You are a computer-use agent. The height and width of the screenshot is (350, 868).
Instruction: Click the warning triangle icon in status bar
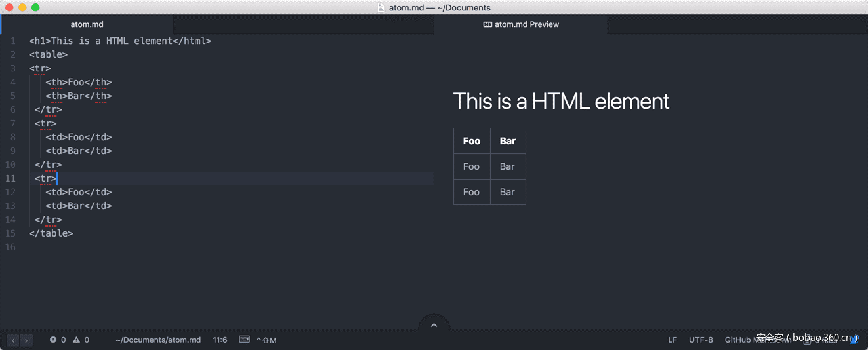pyautogui.click(x=77, y=340)
